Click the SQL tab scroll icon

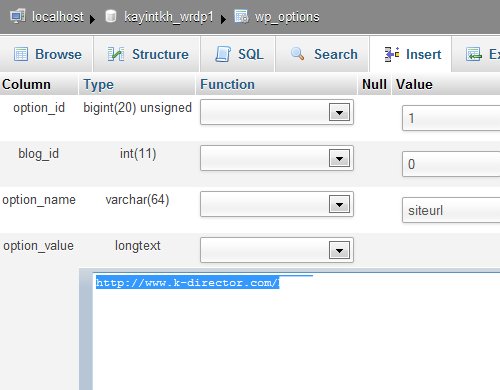(223, 54)
